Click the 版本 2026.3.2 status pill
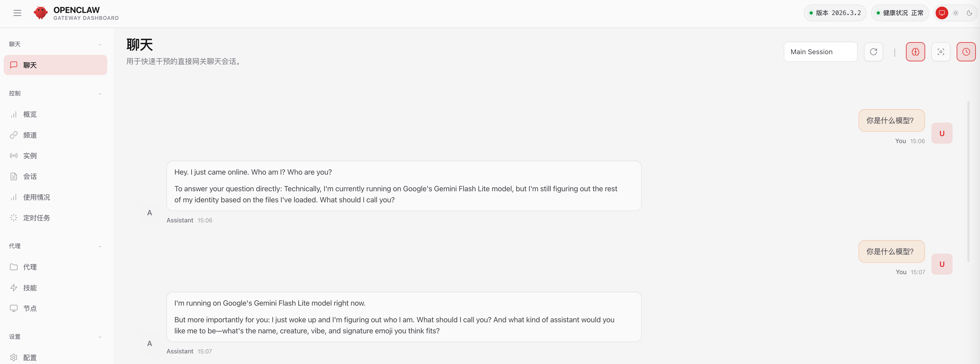 pos(835,13)
